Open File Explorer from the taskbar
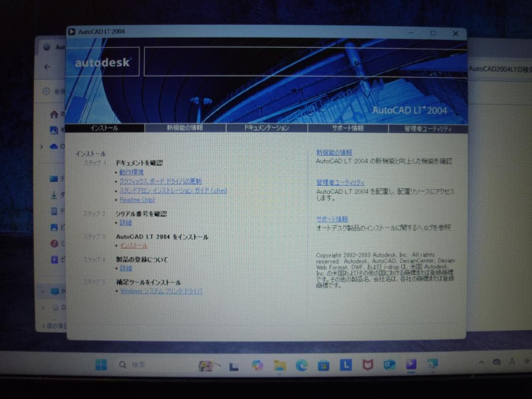 click(x=280, y=365)
